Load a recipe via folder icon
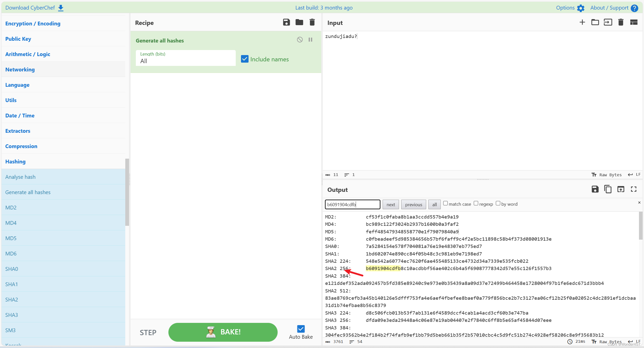The width and height of the screenshot is (644, 348). pyautogui.click(x=299, y=22)
